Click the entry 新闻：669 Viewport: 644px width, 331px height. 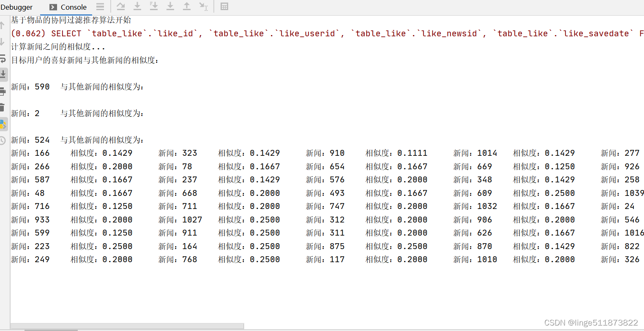[473, 166]
